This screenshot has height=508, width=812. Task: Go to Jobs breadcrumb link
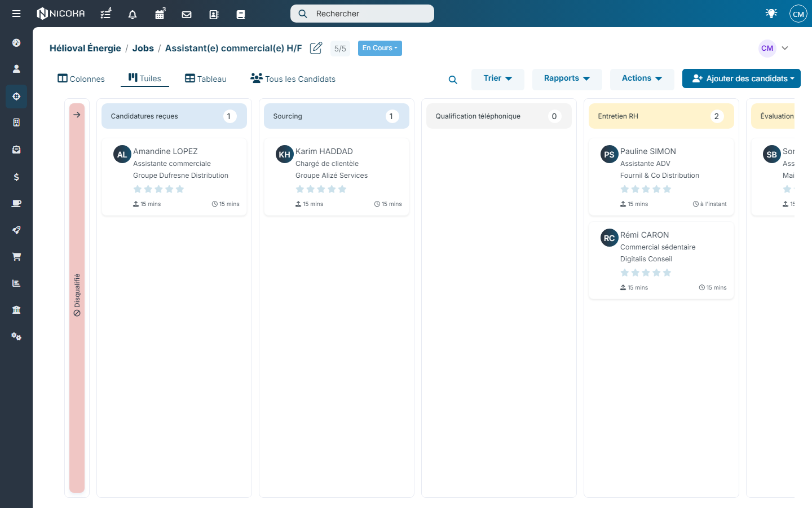tap(143, 48)
